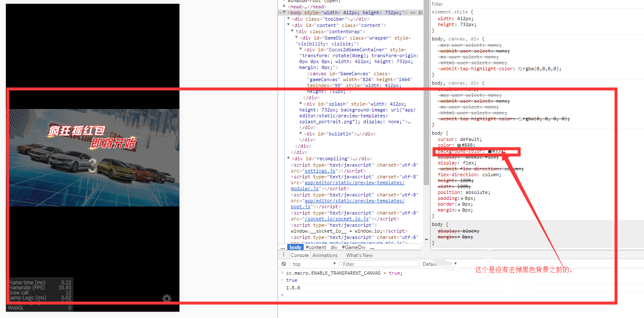Screen dimensions: 644x318
Task: Select the div breadcrumb
Action: pos(334,247)
